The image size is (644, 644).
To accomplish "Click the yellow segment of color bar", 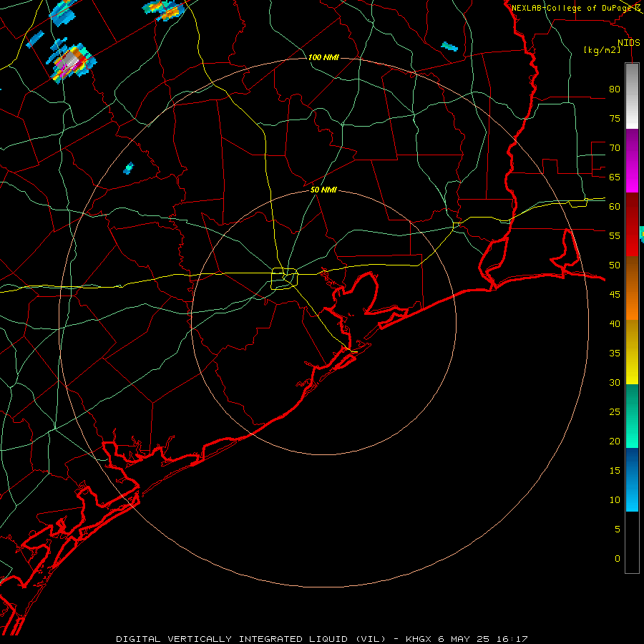I will (632, 352).
